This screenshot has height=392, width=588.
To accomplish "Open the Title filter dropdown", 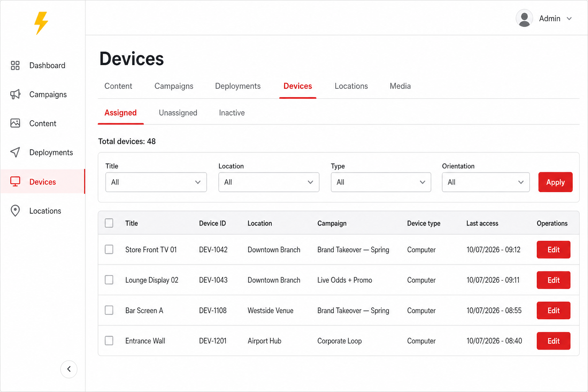I will pyautogui.click(x=156, y=182).
